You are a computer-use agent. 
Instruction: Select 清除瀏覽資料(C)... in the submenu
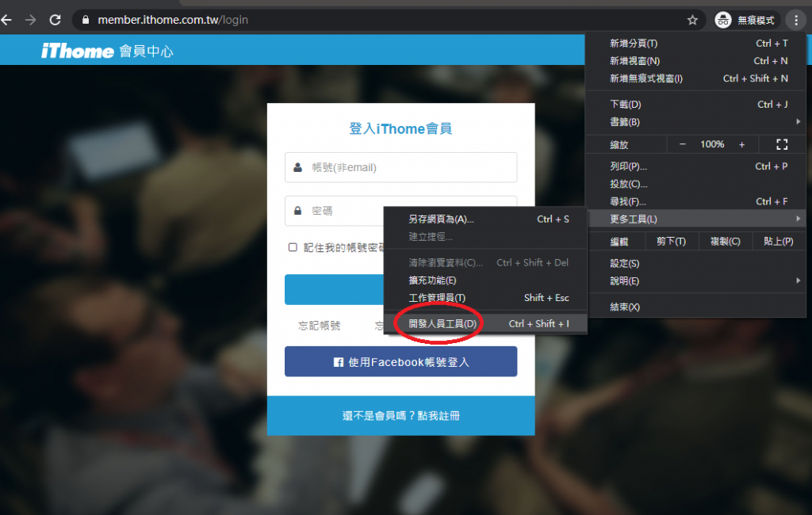point(485,263)
